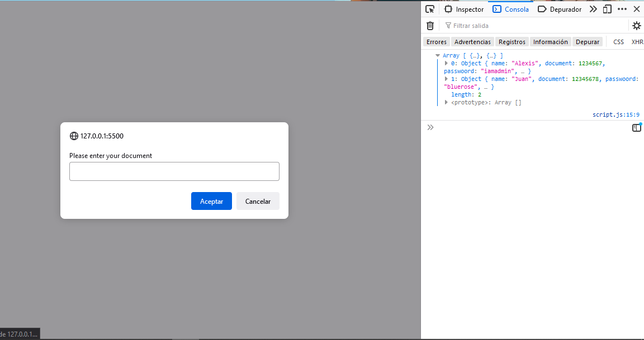Enable the Advertencias filter
644x340 pixels.
point(472,41)
